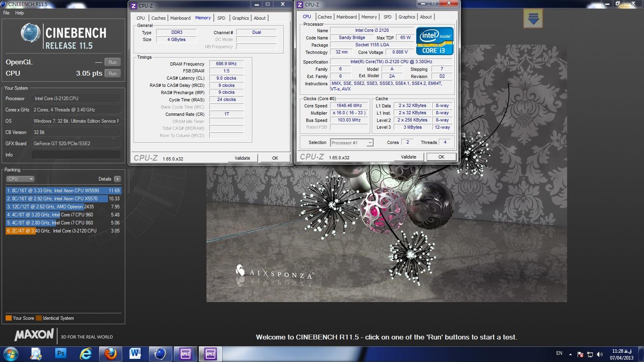Open Firefox from the taskbar
This screenshot has width=644, height=362.
(110, 354)
